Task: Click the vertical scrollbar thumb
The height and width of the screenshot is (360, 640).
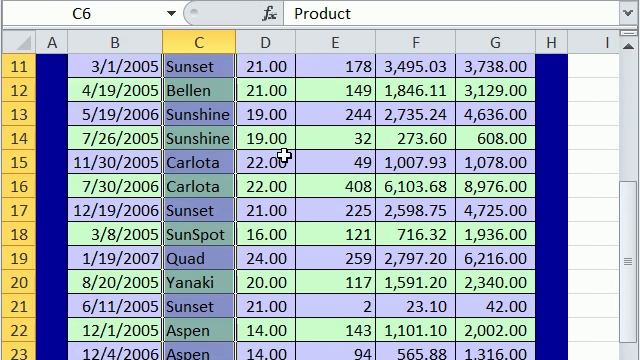Action: [x=629, y=261]
